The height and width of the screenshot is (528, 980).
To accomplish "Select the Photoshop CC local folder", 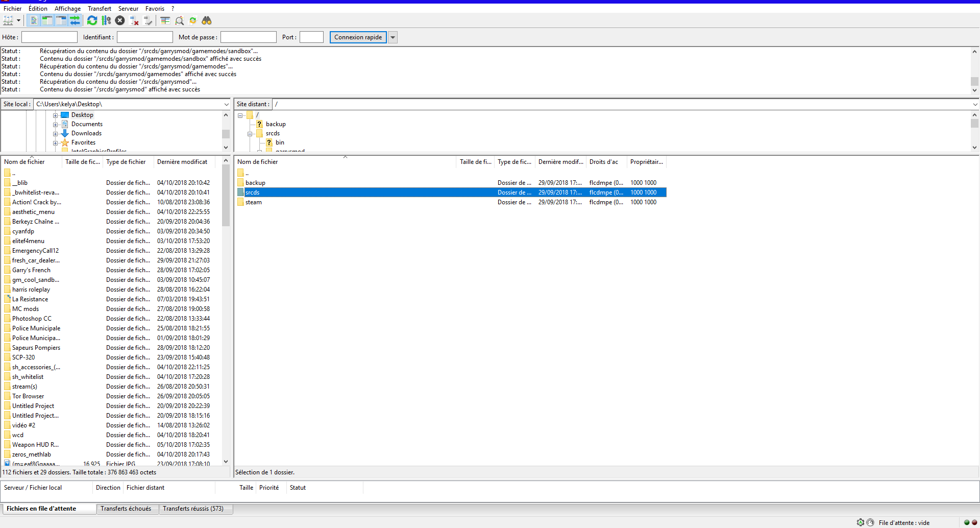I will point(32,319).
